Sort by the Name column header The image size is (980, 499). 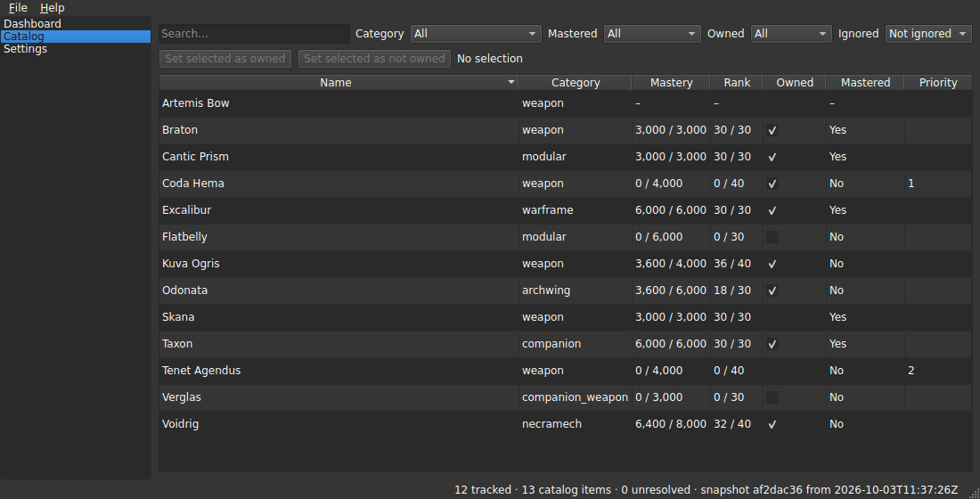(339, 83)
